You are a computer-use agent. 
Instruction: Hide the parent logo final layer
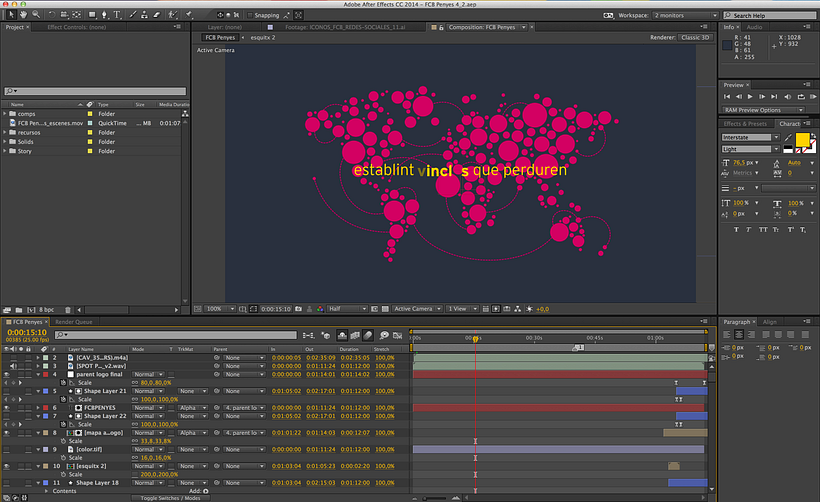pyautogui.click(x=7, y=374)
